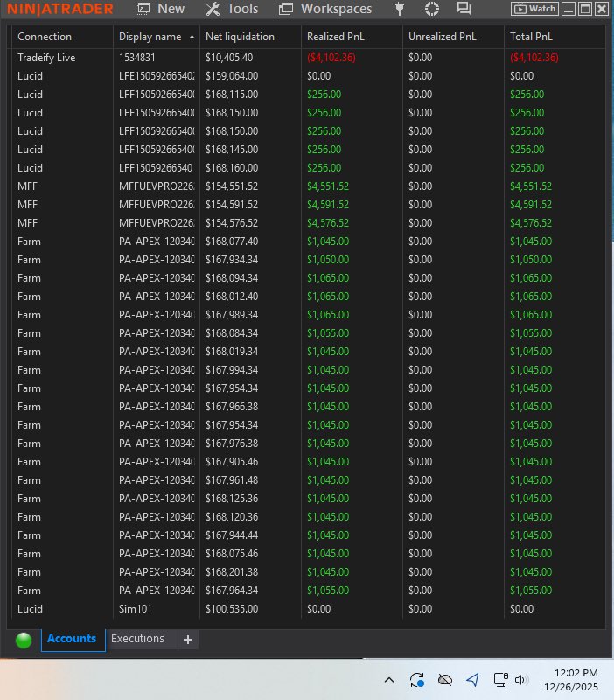Click net liquidation $100,535.00

click(232, 609)
